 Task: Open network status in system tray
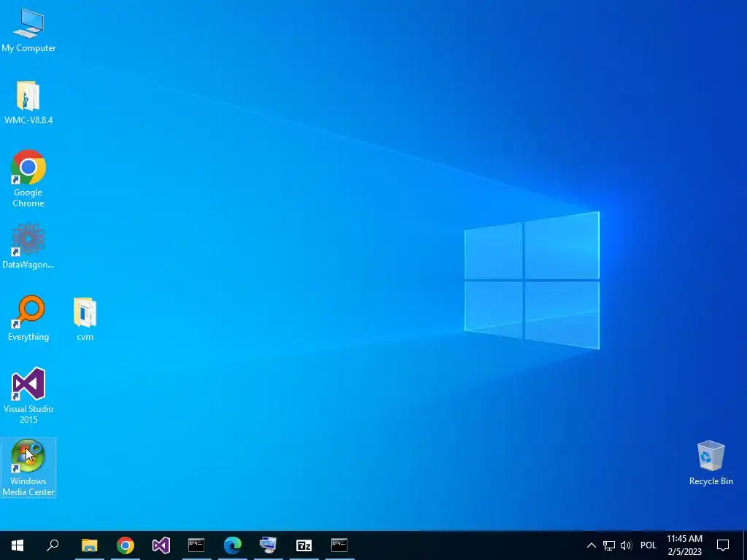[x=609, y=545]
